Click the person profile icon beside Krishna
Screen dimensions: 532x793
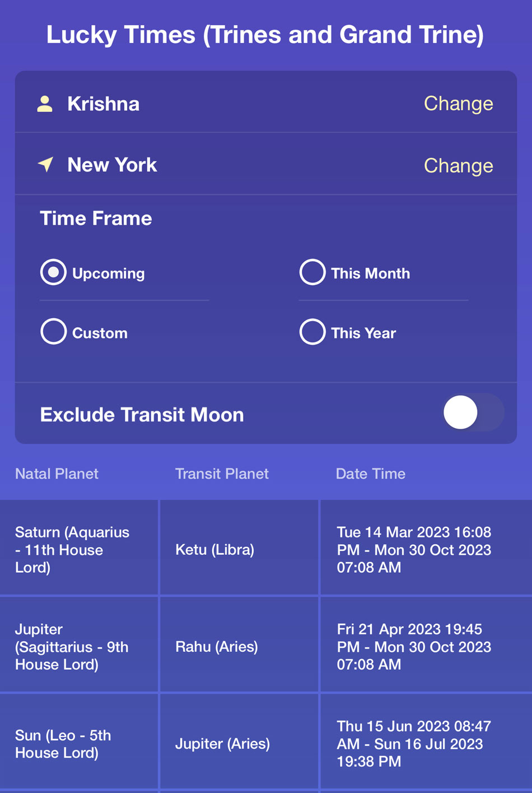[45, 104]
